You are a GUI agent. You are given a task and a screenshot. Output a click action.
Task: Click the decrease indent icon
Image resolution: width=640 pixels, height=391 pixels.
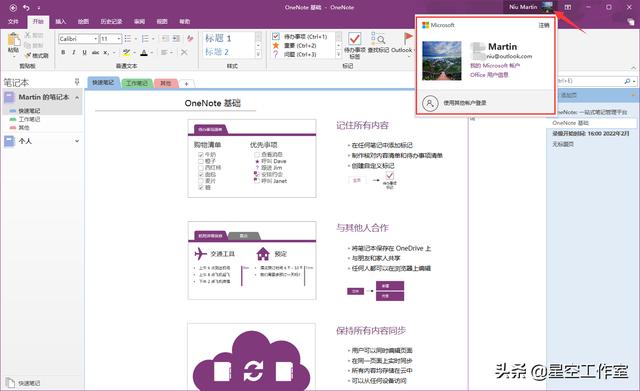click(x=165, y=39)
